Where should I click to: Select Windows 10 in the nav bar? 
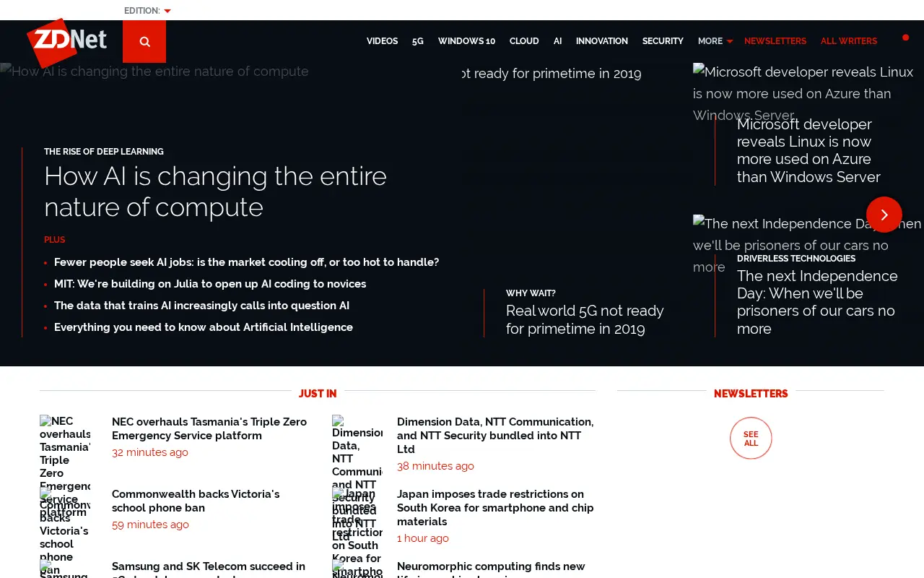466,41
